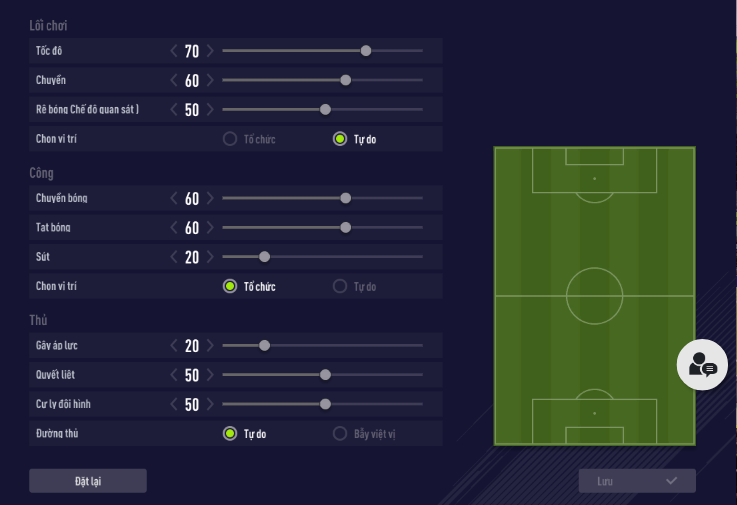Increase Sút value with right arrow
This screenshot has height=505, width=737.
pos(210,257)
